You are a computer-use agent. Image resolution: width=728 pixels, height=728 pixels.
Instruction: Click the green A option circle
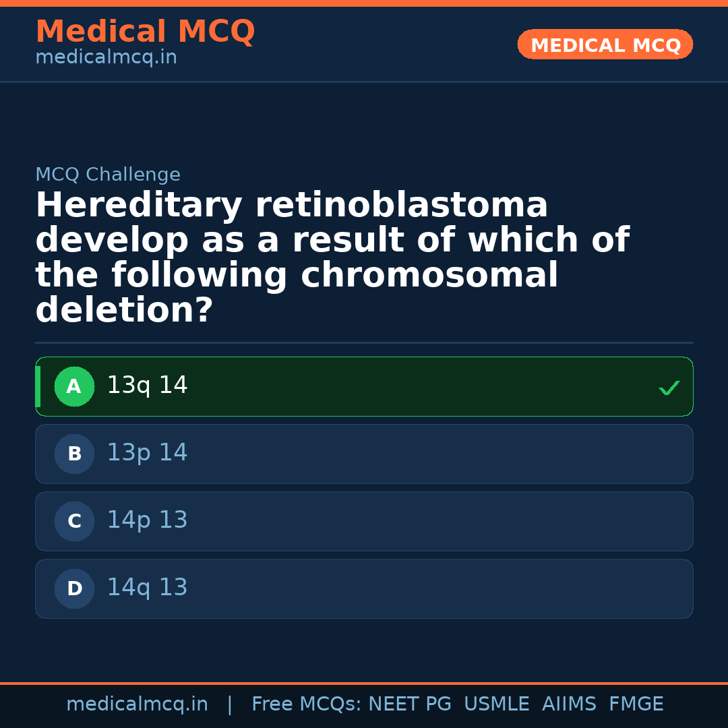point(74,387)
